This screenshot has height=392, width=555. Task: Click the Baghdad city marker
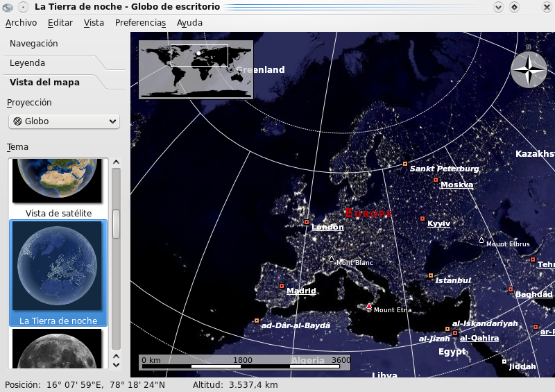pos(511,289)
